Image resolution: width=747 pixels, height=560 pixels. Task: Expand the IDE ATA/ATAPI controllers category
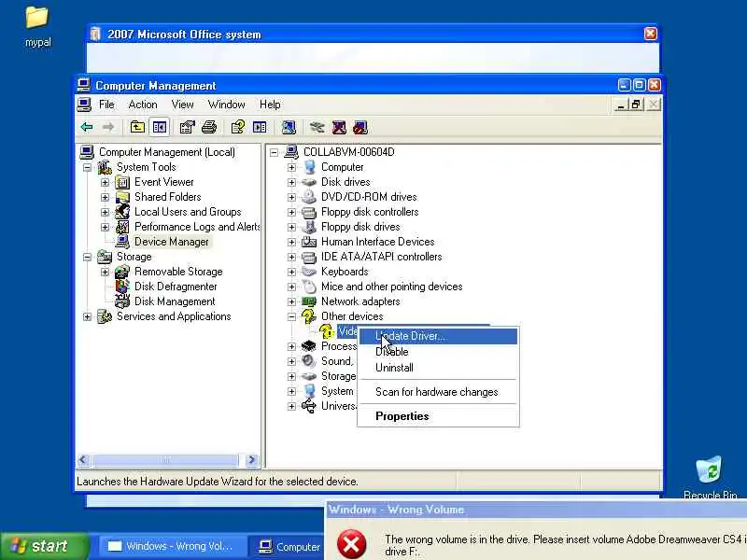pyautogui.click(x=291, y=258)
